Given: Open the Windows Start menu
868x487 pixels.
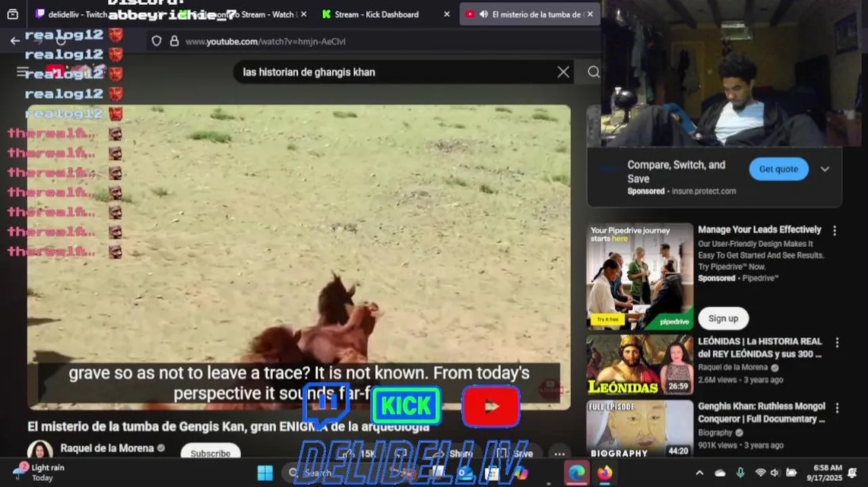Looking at the screenshot, I should point(265,473).
